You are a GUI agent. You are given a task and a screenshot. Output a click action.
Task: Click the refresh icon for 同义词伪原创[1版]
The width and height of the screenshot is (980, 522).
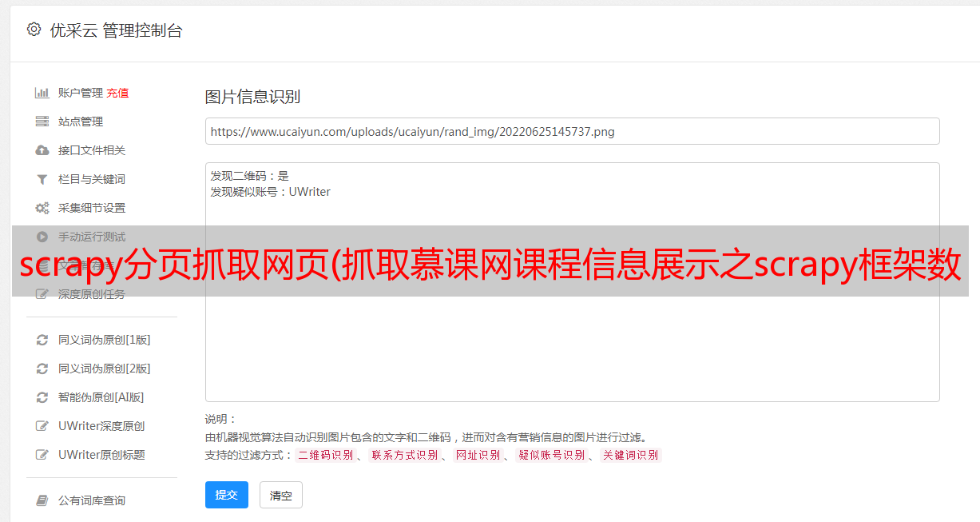(x=42, y=340)
